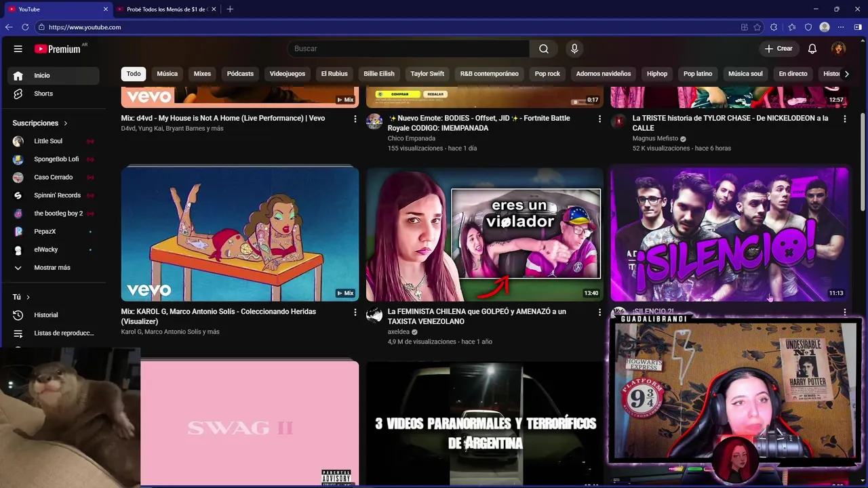Screen dimensions: 868x488
Task: Switch to the Probé Todos los Menús browser tab
Action: pyautogui.click(x=167, y=9)
